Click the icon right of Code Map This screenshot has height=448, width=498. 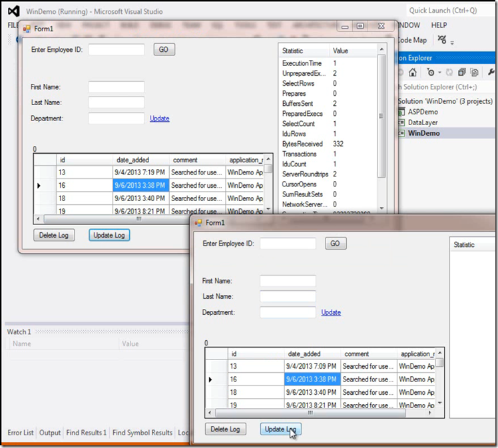coord(442,40)
